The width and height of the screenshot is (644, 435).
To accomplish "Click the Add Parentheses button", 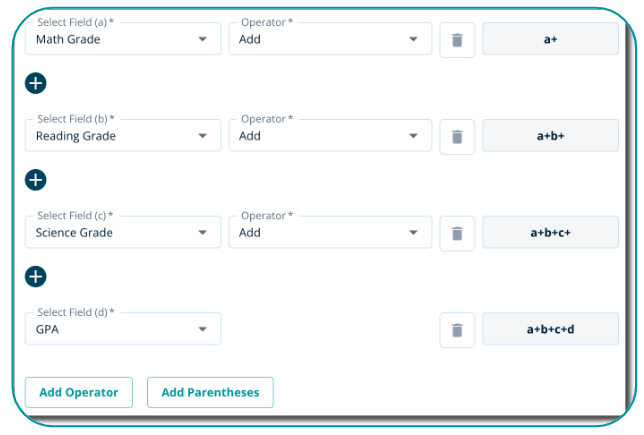I will click(210, 393).
